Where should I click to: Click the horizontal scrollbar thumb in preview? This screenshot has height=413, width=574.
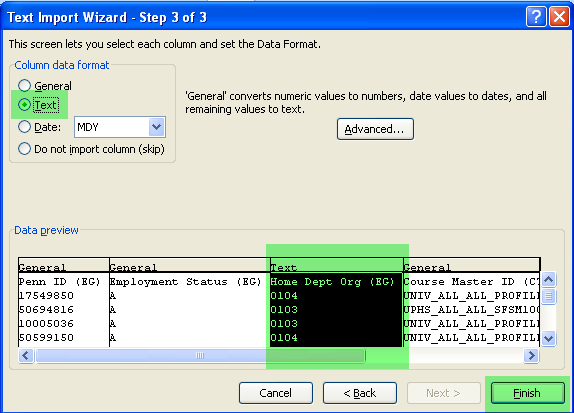200,355
